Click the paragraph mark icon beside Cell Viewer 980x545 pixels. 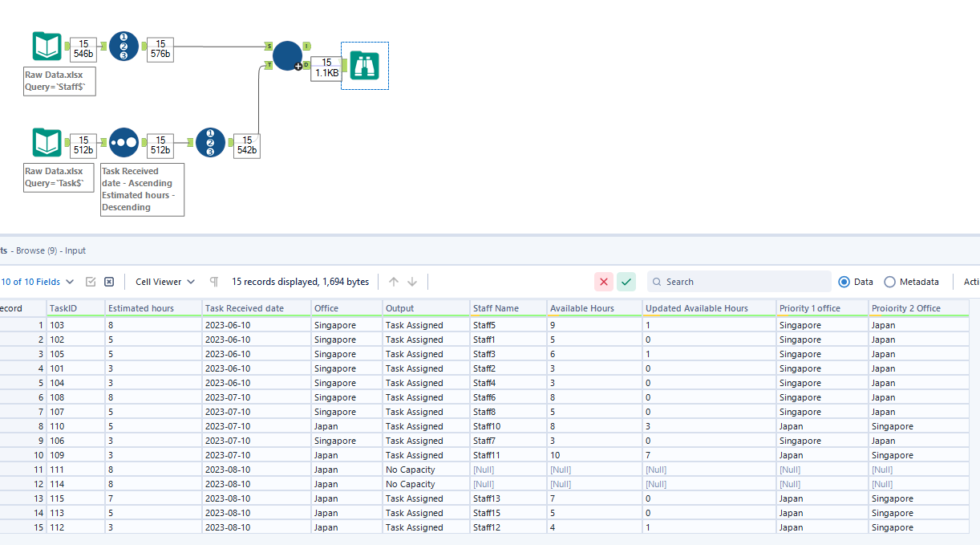[x=214, y=282]
